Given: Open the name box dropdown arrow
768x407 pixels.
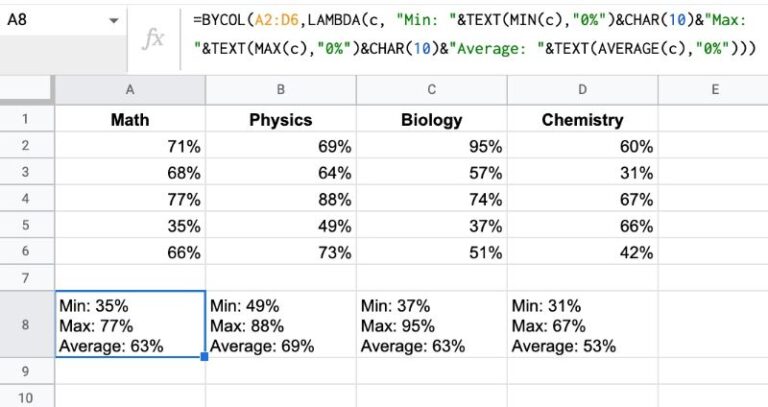Looking at the screenshot, I should pyautogui.click(x=112, y=21).
